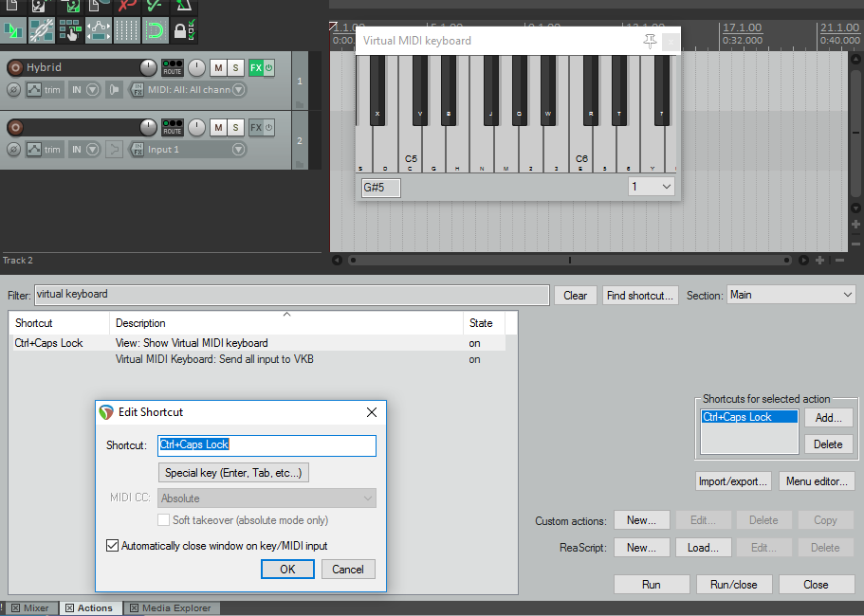Mute track 2
This screenshot has width=864, height=616.
[x=218, y=128]
